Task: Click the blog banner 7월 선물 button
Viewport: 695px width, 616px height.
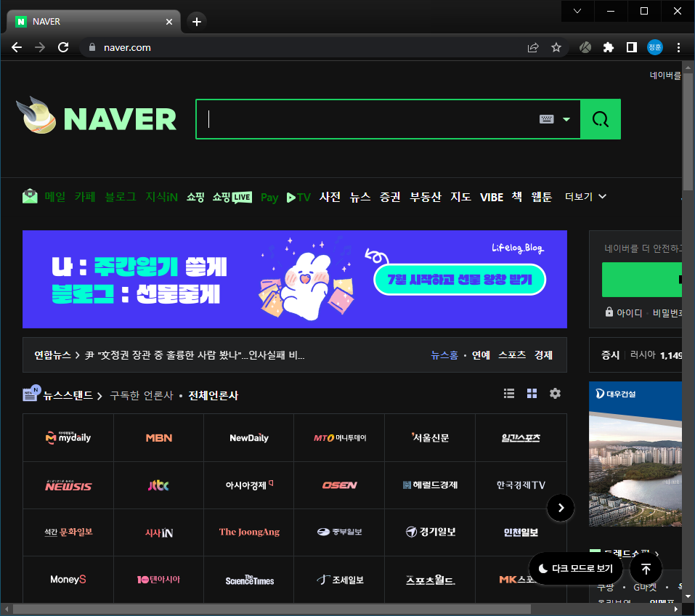Action: [x=460, y=280]
